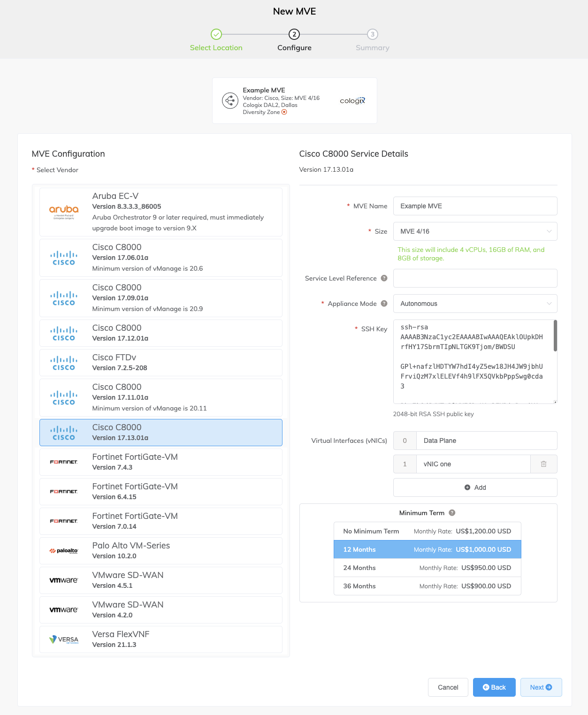
Task: Open Minimum Term help icon
Action: coord(452,513)
